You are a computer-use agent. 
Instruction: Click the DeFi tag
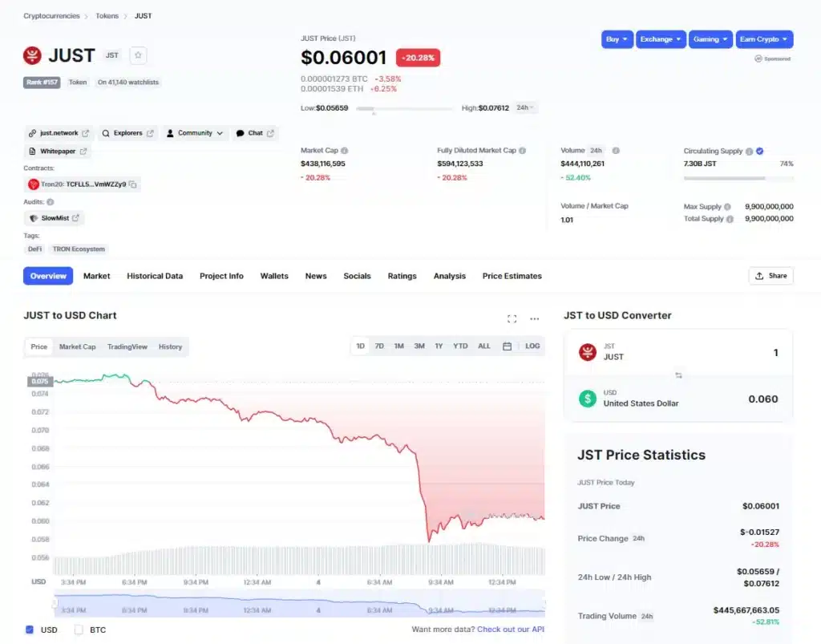(x=34, y=249)
